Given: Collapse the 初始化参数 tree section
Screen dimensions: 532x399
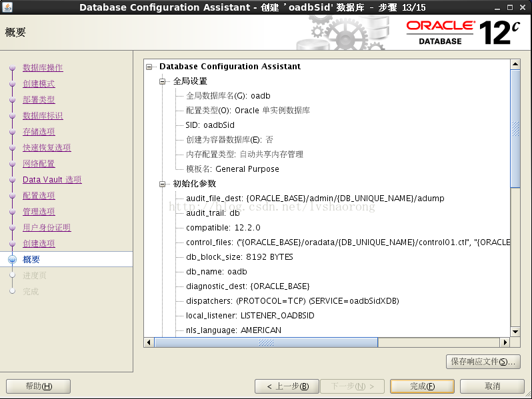Looking at the screenshot, I should (x=163, y=184).
